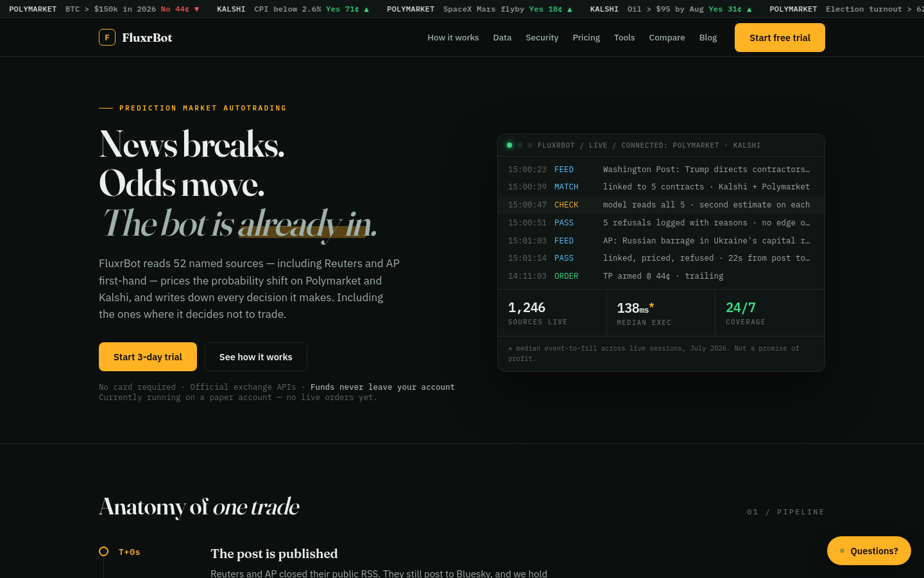
Task: Click the up arrow after Yes 31¢
Action: (x=749, y=9)
